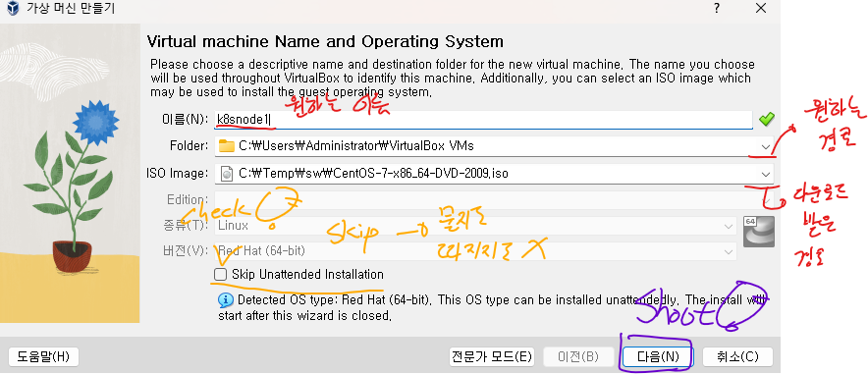868x374 pixels.
Task: Click the Folder path text C:\Users\Administrator
Action: 356,146
